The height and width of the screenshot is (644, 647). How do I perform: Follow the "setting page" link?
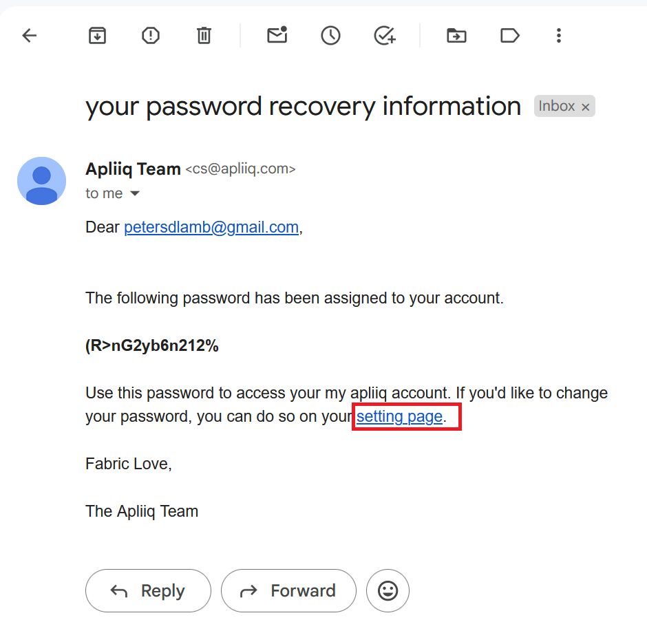[399, 416]
